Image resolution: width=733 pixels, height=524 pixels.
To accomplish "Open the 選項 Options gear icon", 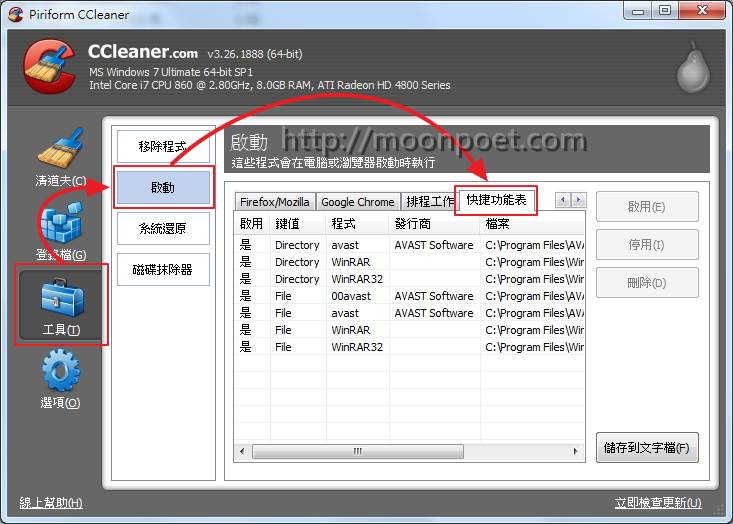I will click(60, 373).
